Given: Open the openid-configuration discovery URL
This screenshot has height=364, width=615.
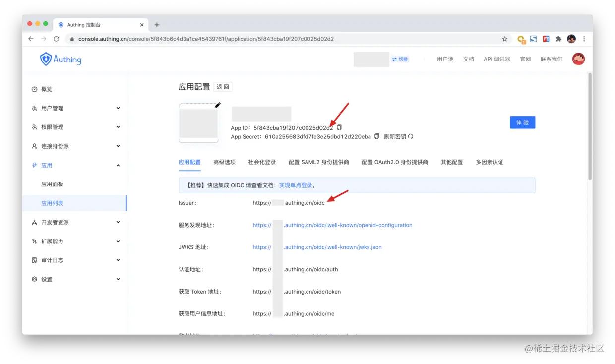Looking at the screenshot, I should (x=332, y=225).
